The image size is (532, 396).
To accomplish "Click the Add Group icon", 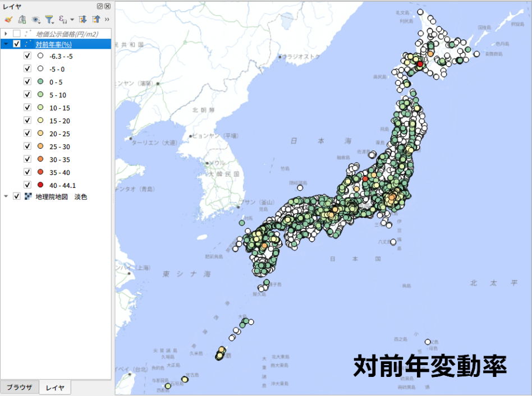I will coord(22,20).
